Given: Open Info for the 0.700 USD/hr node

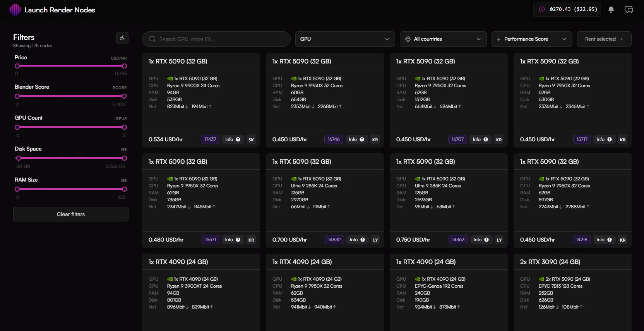Looking at the screenshot, I should pyautogui.click(x=357, y=240).
